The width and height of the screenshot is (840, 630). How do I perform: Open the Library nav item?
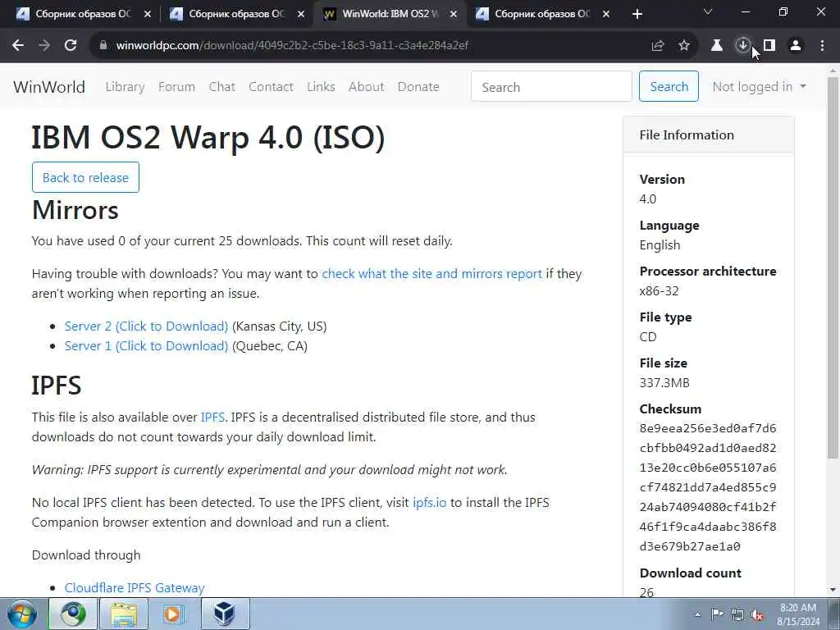(x=125, y=87)
